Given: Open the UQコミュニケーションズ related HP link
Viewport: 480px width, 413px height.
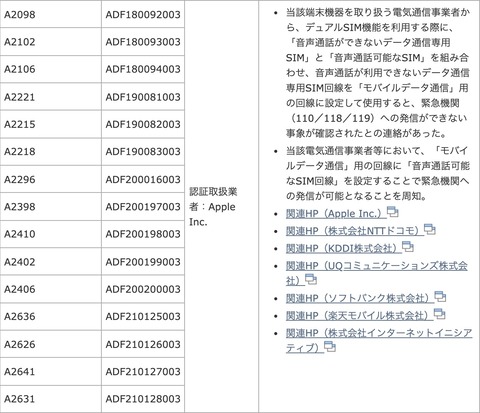Looking at the screenshot, I should [377, 273].
